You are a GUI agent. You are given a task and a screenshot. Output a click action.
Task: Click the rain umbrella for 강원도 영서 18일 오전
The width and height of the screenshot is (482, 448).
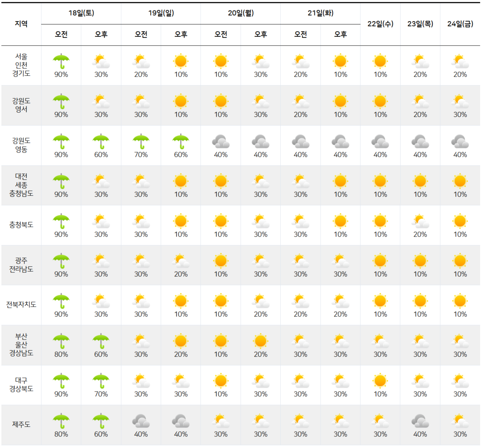click(x=61, y=102)
